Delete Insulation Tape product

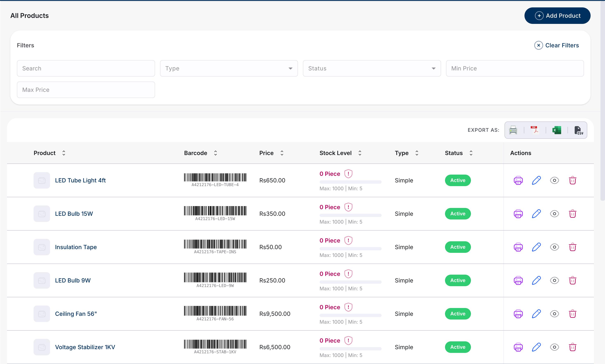[x=572, y=247]
